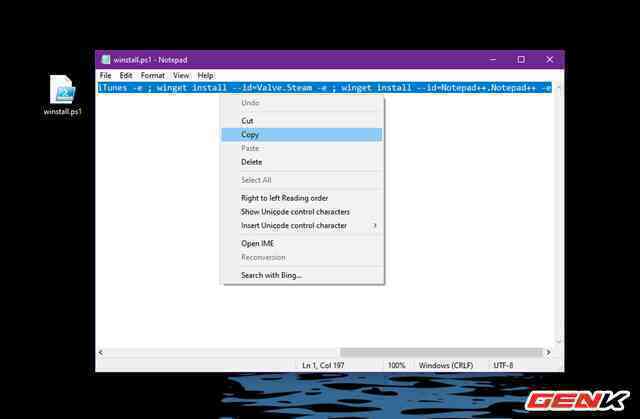The image size is (640, 419).
Task: Open the winstall.ps1 desktop file icon
Action: coord(62,95)
